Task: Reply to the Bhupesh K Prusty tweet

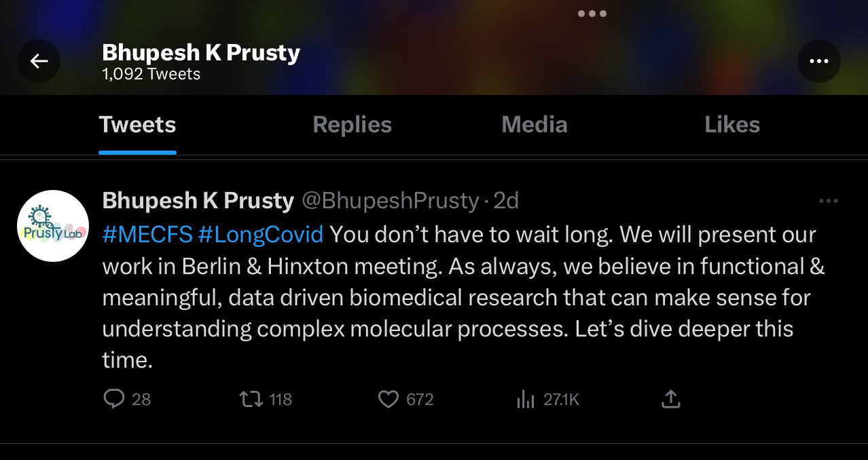Action: (114, 399)
